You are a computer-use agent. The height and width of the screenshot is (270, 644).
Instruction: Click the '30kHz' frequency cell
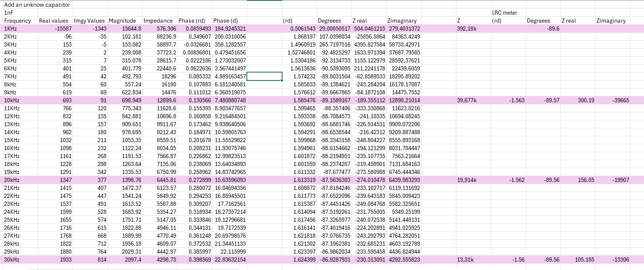(11, 260)
